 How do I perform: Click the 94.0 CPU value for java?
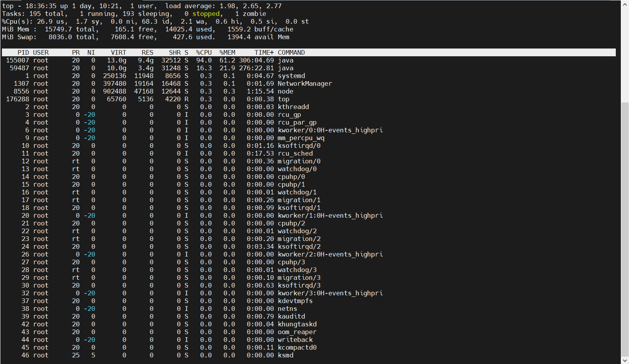coord(204,60)
